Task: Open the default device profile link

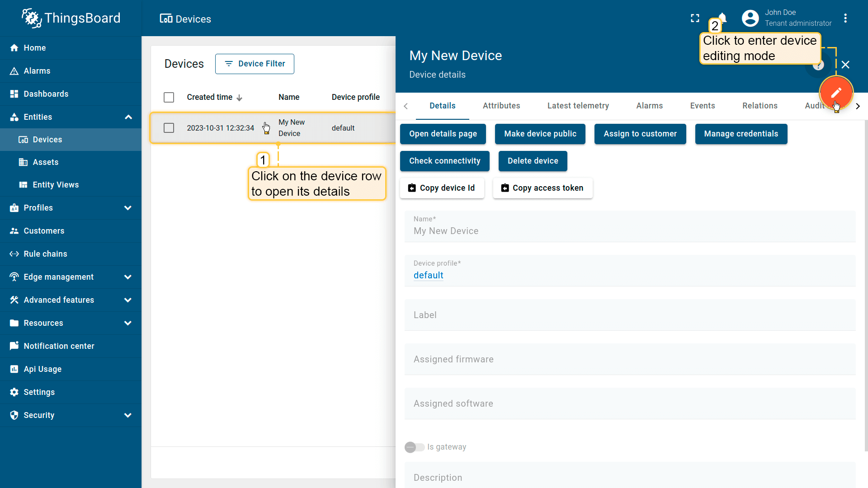Action: click(428, 275)
